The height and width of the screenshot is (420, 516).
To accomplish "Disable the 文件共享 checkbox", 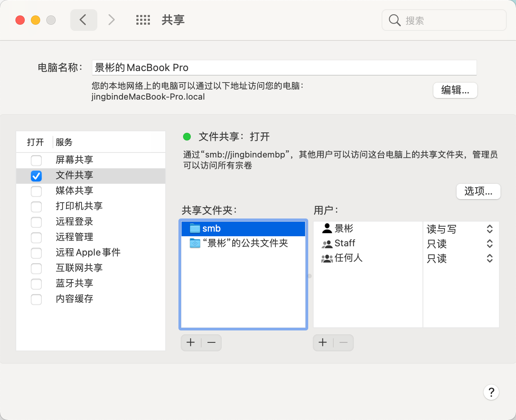I will [x=36, y=176].
